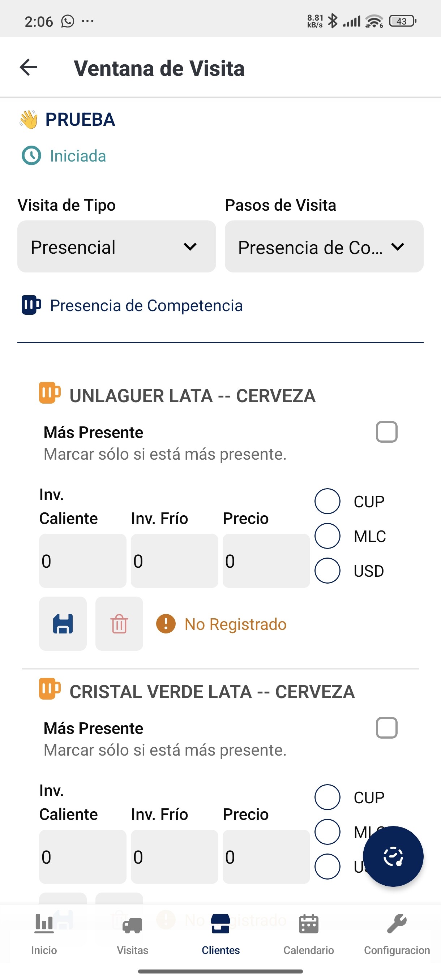Tap the Presencia de Competencia heading
441x980 pixels.
pyautogui.click(x=146, y=305)
